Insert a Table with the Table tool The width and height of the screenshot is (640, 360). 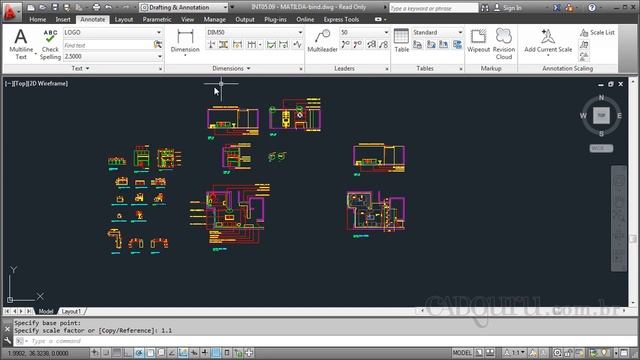click(401, 41)
